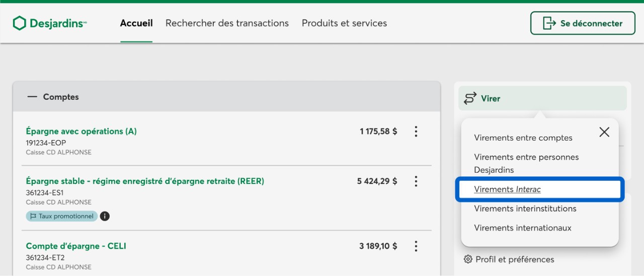Select Virements internationaux
This screenshot has height=276, width=644.
point(523,228)
